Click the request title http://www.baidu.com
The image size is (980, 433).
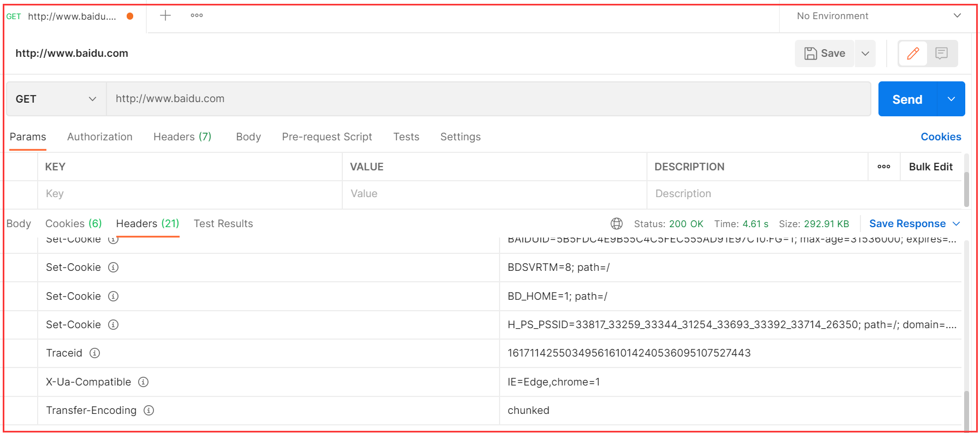[72, 53]
